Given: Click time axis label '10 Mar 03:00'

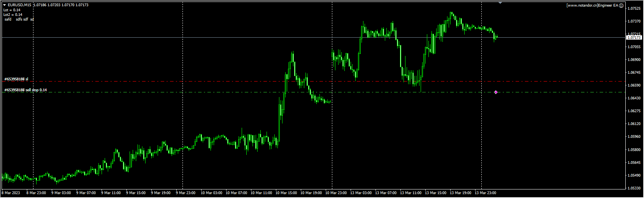Looking at the screenshot, I should pyautogui.click(x=212, y=193).
